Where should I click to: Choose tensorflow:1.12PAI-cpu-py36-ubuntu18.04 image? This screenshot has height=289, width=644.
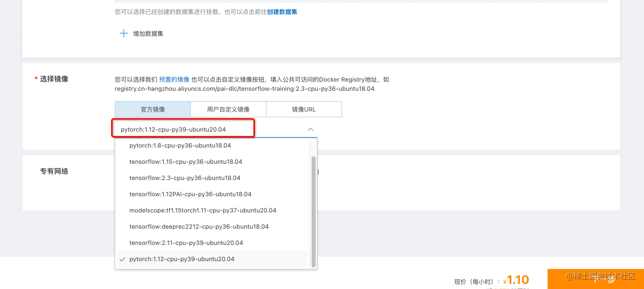[x=212, y=194]
